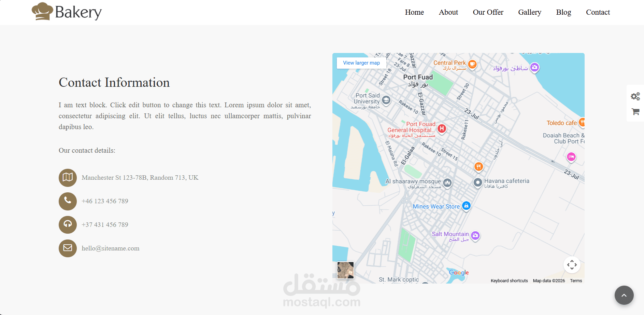This screenshot has width=644, height=315.
Task: Open the map Terms link
Action: coord(576,281)
